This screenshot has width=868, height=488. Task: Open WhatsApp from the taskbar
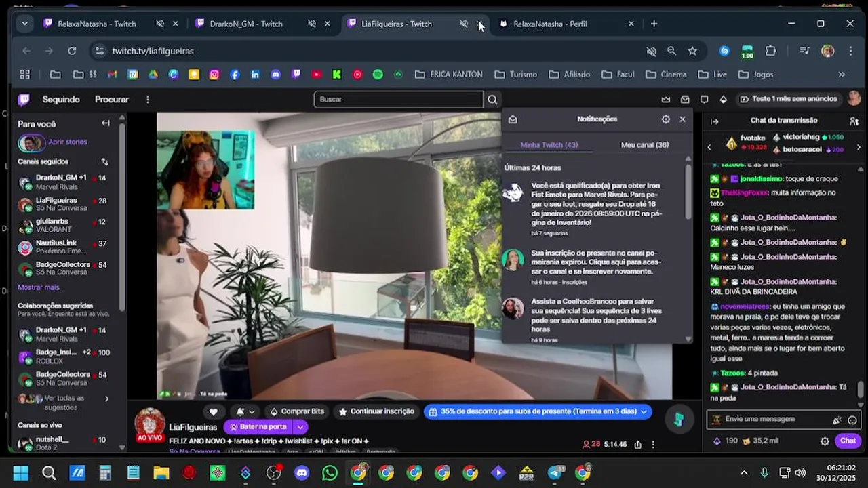tap(330, 472)
